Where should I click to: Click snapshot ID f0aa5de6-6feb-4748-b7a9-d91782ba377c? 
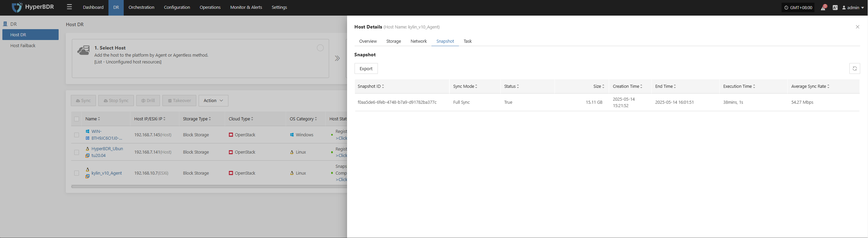coord(397,102)
